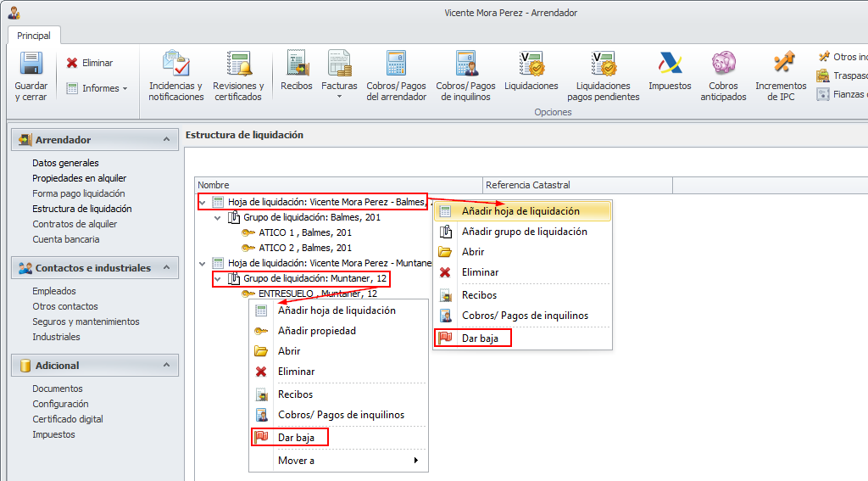Click the Fianzas ribbon item

tap(842, 94)
